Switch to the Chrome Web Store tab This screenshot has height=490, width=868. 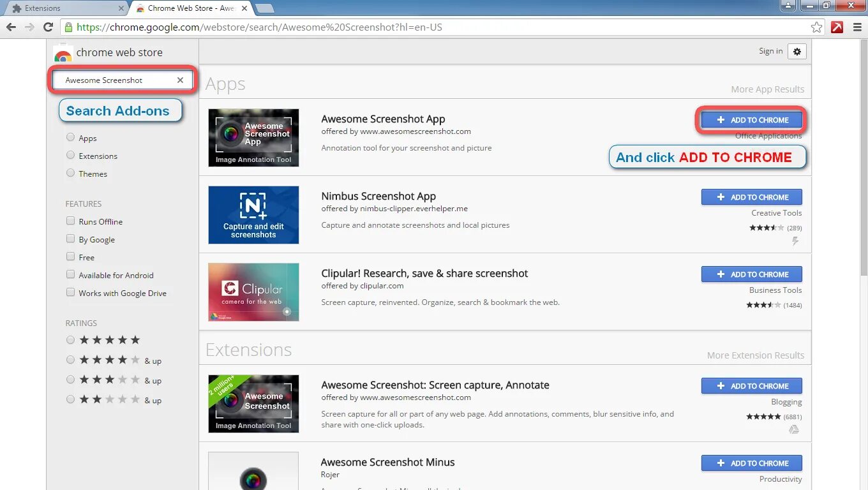coord(191,8)
